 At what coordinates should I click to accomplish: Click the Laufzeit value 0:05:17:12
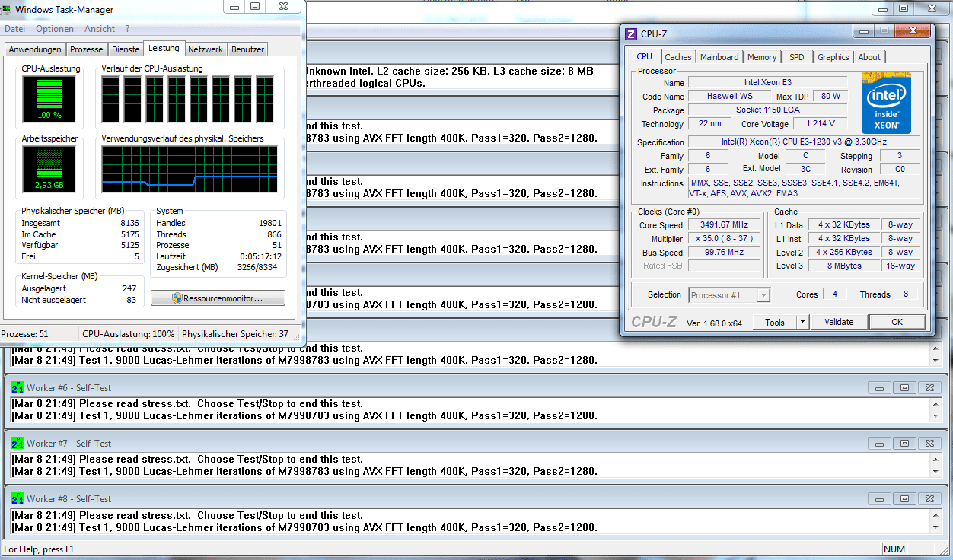pyautogui.click(x=261, y=256)
